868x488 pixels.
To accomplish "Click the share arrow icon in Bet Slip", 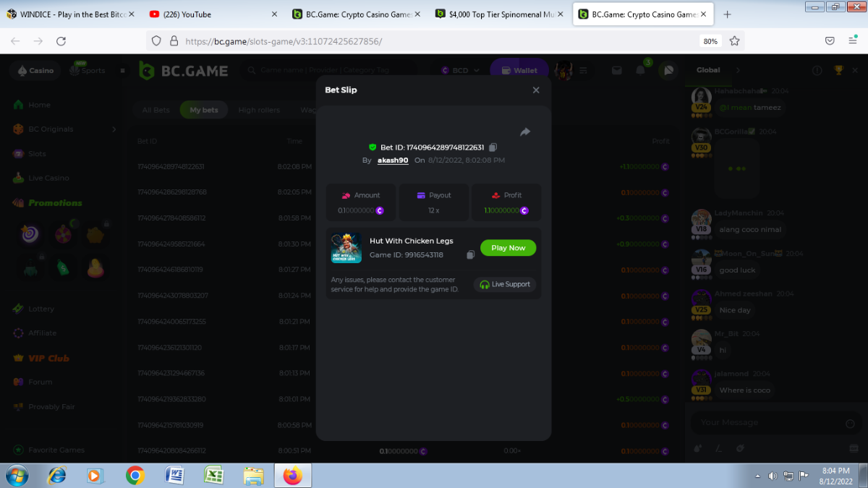I will [x=525, y=132].
